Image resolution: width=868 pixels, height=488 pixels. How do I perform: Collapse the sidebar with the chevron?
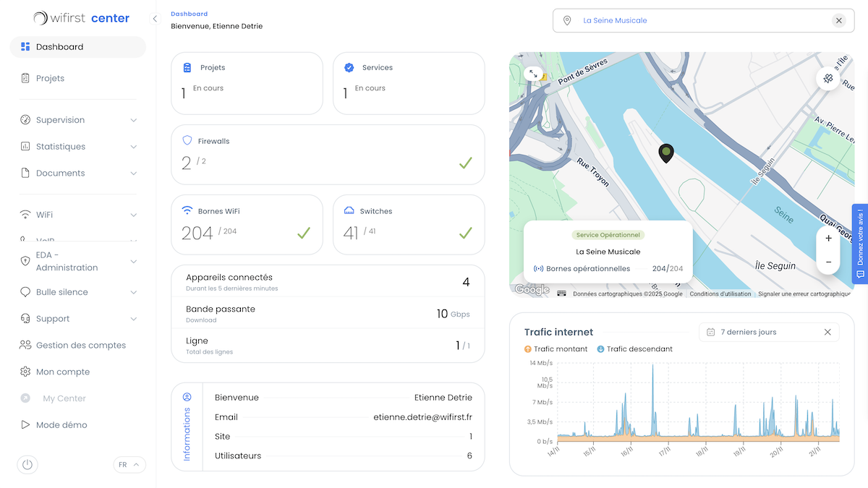pyautogui.click(x=154, y=19)
